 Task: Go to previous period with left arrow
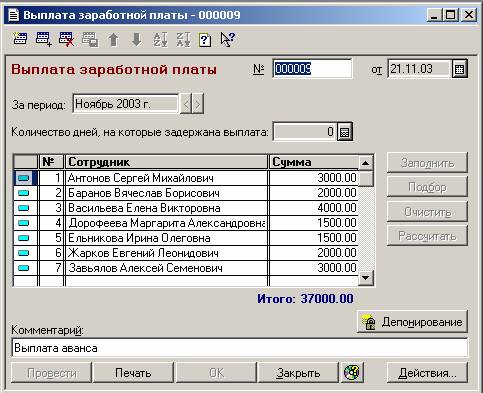186,104
